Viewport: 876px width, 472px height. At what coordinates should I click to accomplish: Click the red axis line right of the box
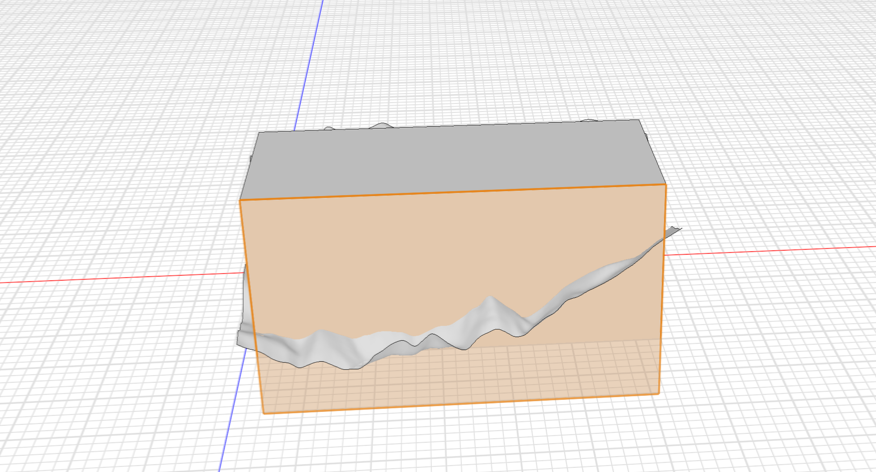tap(770, 250)
